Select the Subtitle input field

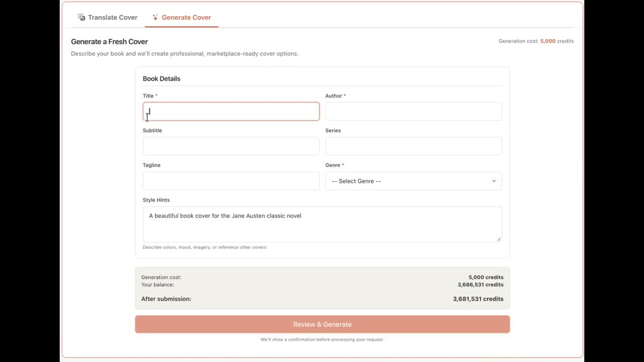pyautogui.click(x=231, y=146)
